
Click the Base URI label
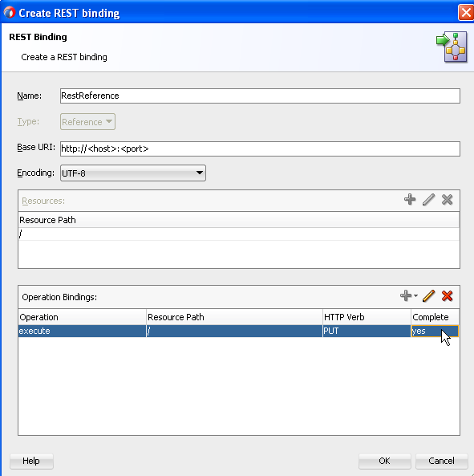[x=36, y=147]
